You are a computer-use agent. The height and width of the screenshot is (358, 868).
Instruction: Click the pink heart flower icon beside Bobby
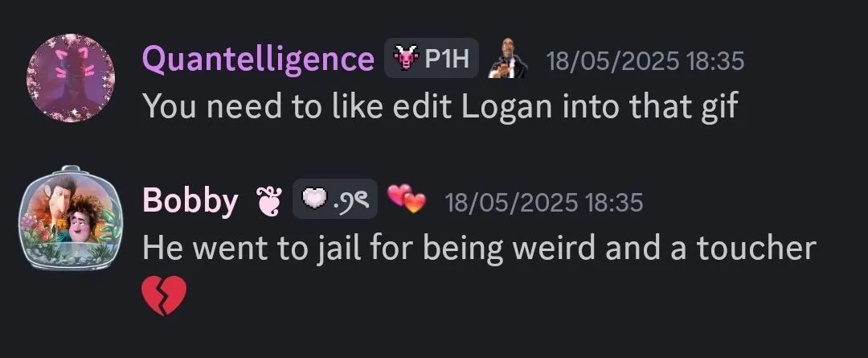tap(268, 200)
